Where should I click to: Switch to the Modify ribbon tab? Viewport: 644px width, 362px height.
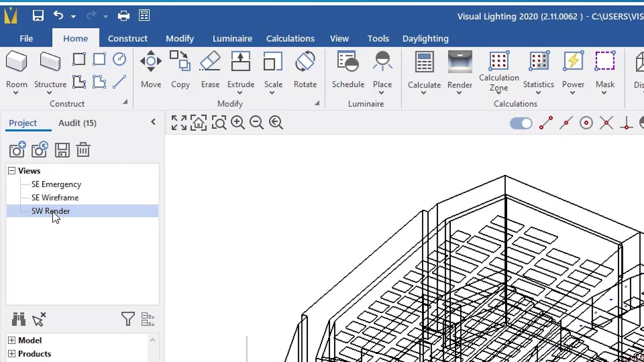[180, 38]
